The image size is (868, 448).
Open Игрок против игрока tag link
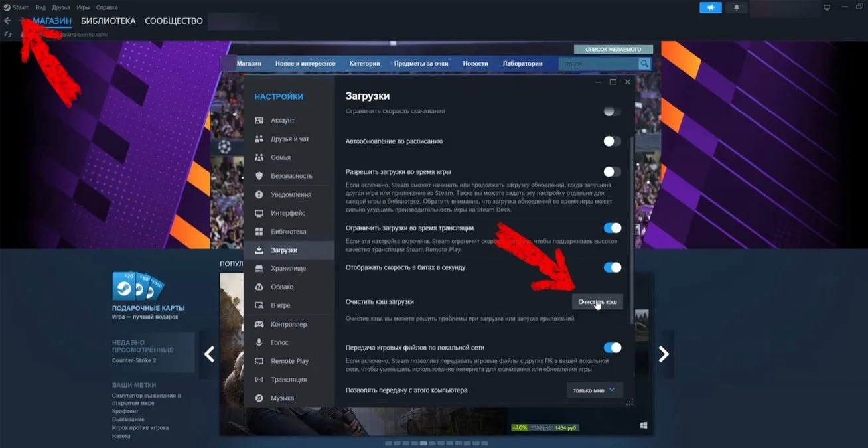[x=140, y=428]
